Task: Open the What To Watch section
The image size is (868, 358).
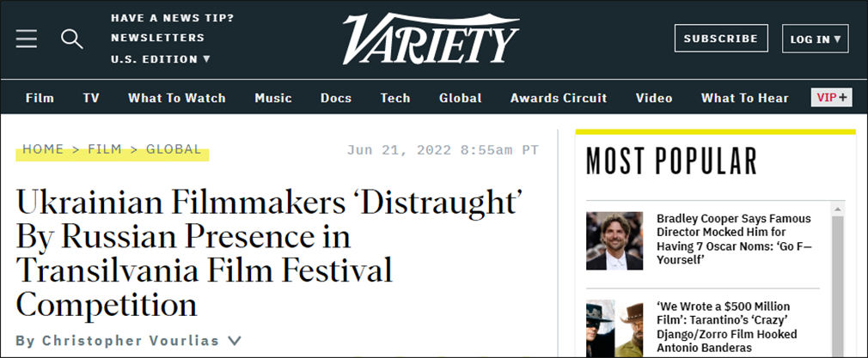Action: tap(177, 98)
